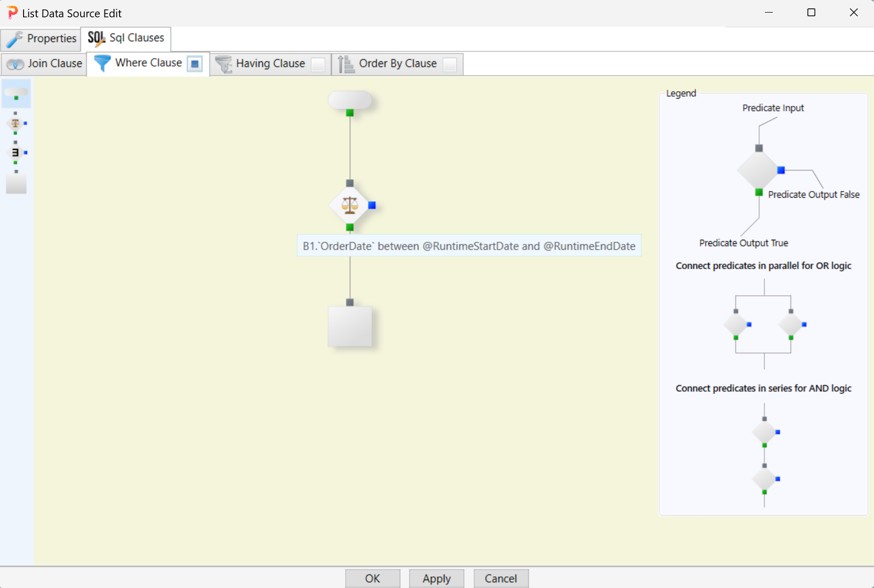The image size is (874, 588).
Task: Click the Where Clause funnel icon
Action: [x=102, y=63]
